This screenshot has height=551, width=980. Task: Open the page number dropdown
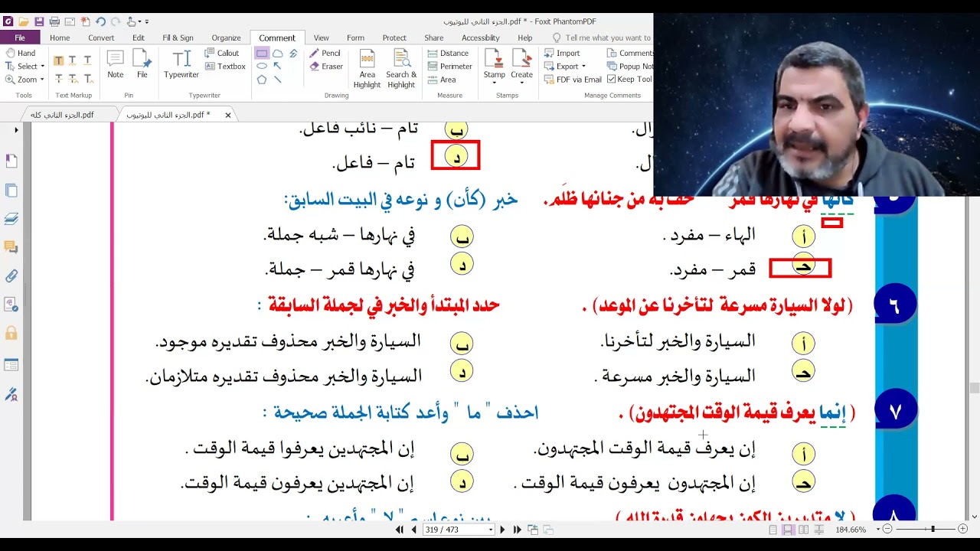pyautogui.click(x=491, y=530)
